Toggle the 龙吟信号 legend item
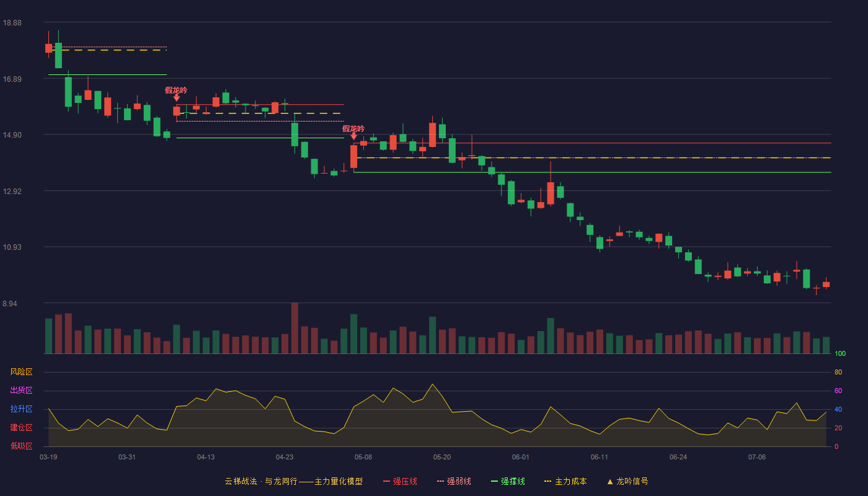Image resolution: width=868 pixels, height=496 pixels. (x=627, y=481)
